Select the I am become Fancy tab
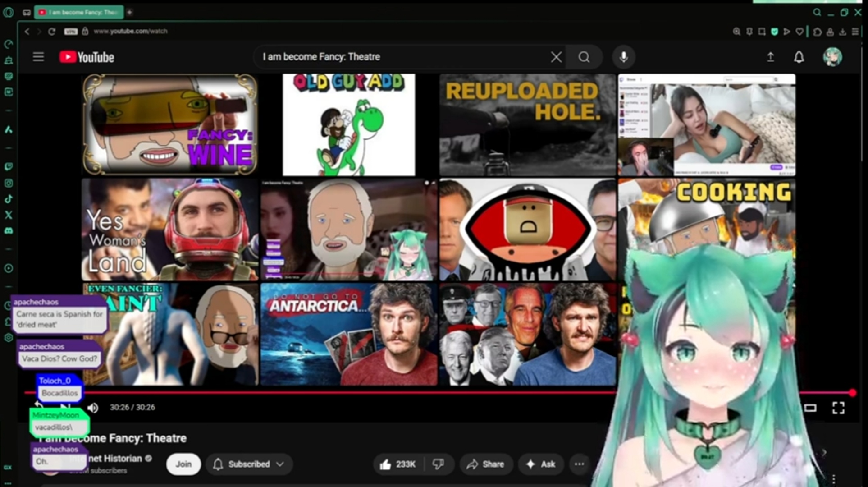Viewport: 868px width, 487px height. pyautogui.click(x=79, y=12)
